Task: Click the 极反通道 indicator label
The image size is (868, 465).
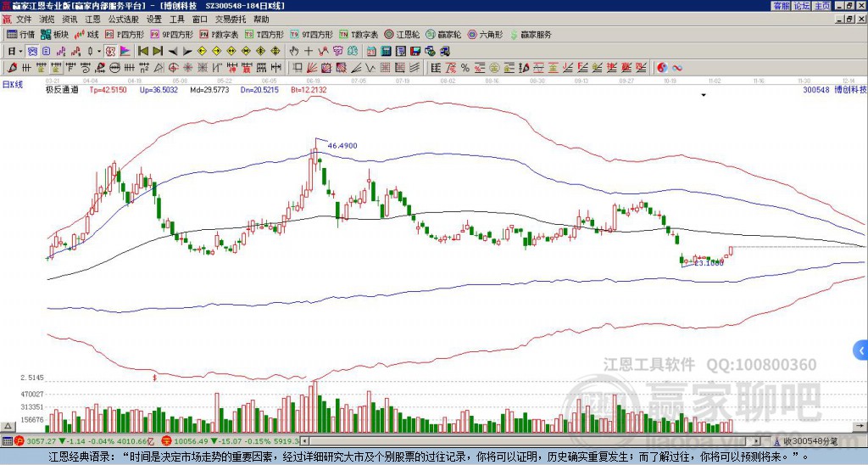Action: 62,89
